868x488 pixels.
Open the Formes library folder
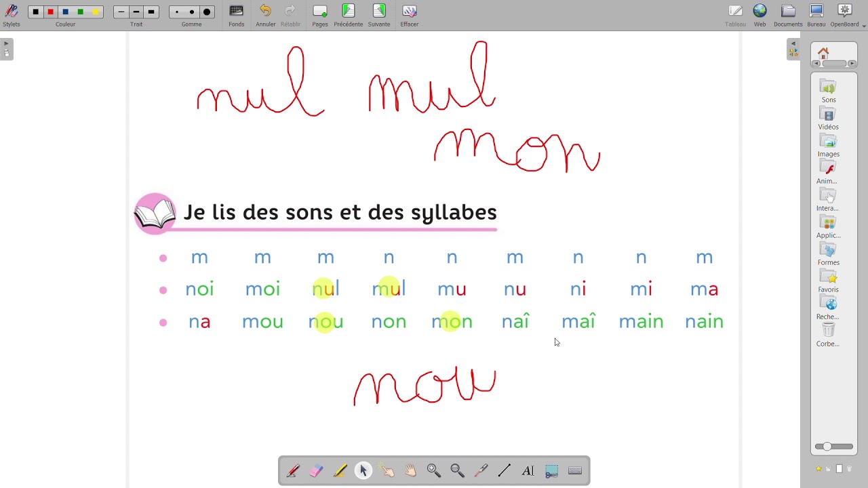click(x=828, y=254)
